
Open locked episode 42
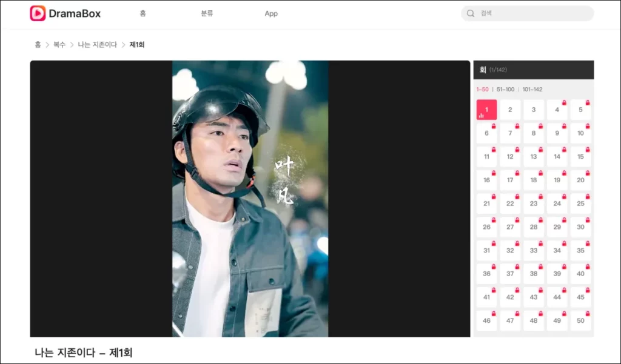click(510, 297)
